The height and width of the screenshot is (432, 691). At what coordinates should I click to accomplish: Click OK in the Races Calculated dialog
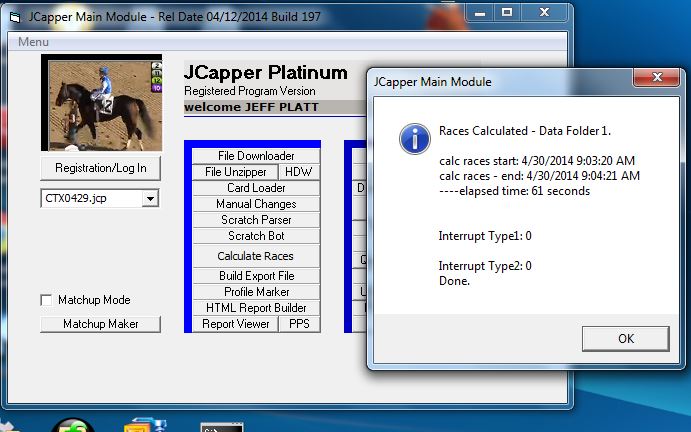(625, 339)
